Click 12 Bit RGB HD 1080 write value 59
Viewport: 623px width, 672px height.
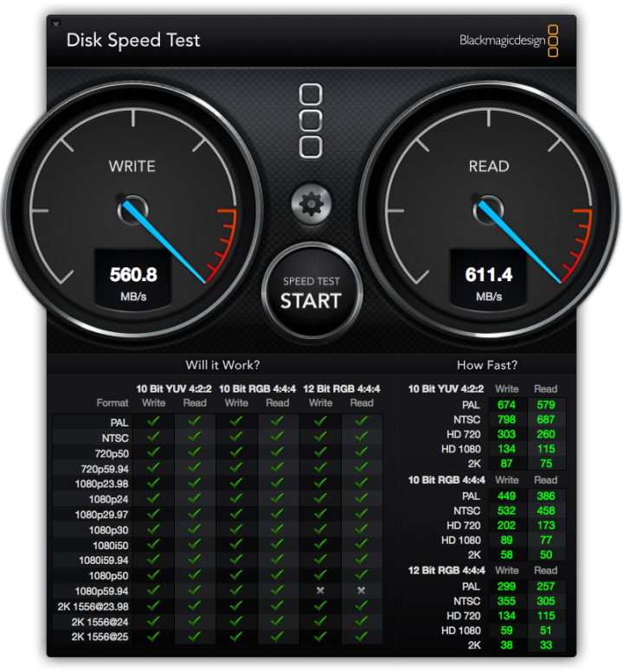[506, 630]
